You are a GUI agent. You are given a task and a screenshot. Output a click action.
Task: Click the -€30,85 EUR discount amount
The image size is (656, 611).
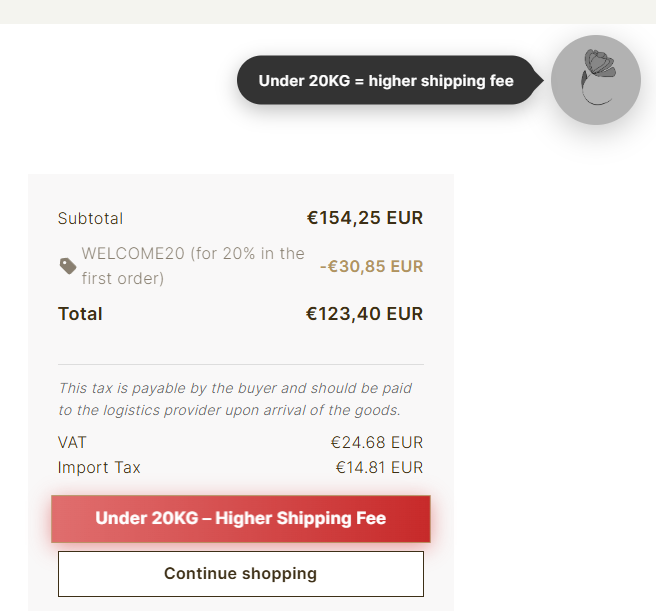click(371, 266)
